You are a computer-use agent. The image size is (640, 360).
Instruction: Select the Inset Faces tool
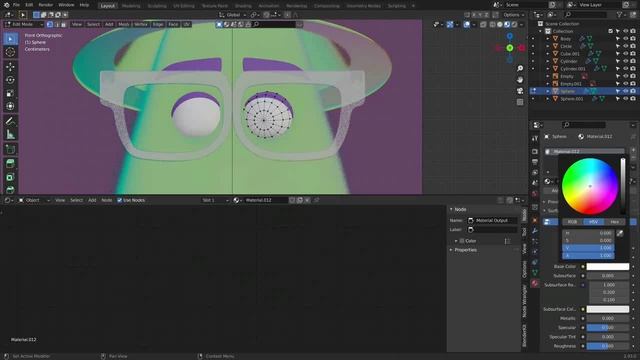click(x=10, y=177)
